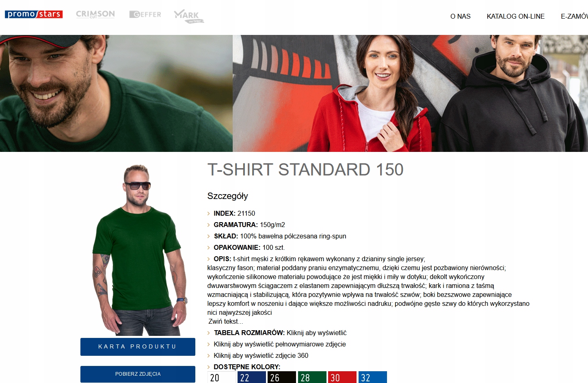Viewport: 588px width, 383px height.
Task: Click the KARTA PRODUKTU button
Action: [x=138, y=347]
